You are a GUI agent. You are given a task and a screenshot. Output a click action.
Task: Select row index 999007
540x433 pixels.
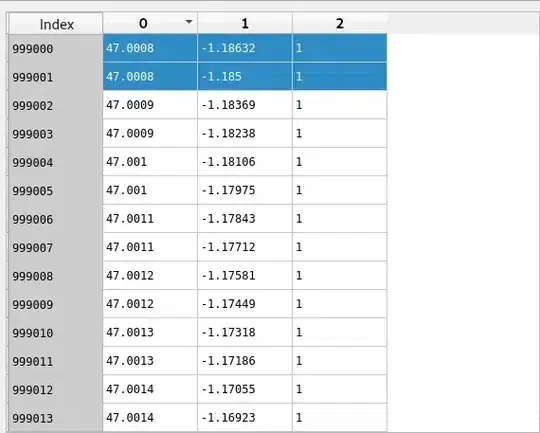coord(56,247)
